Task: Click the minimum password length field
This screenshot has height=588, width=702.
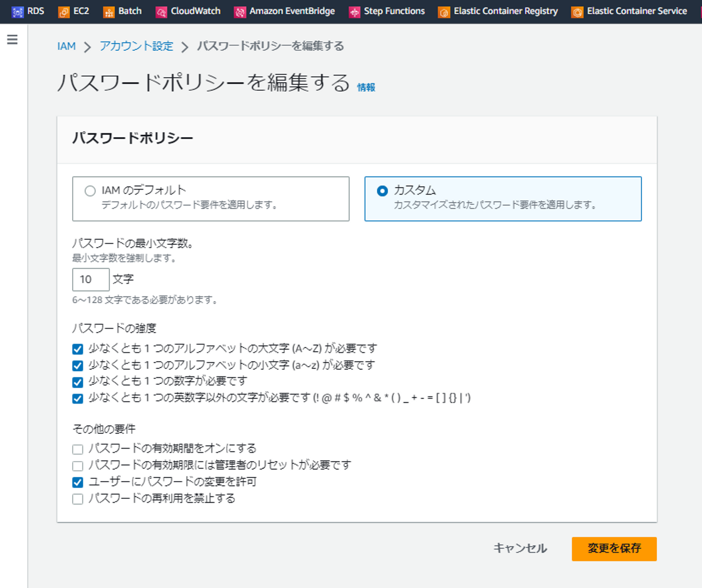Action: pyautogui.click(x=91, y=279)
